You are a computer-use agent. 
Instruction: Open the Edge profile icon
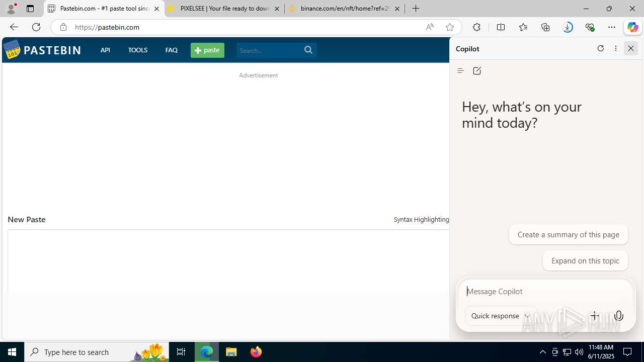(x=11, y=9)
